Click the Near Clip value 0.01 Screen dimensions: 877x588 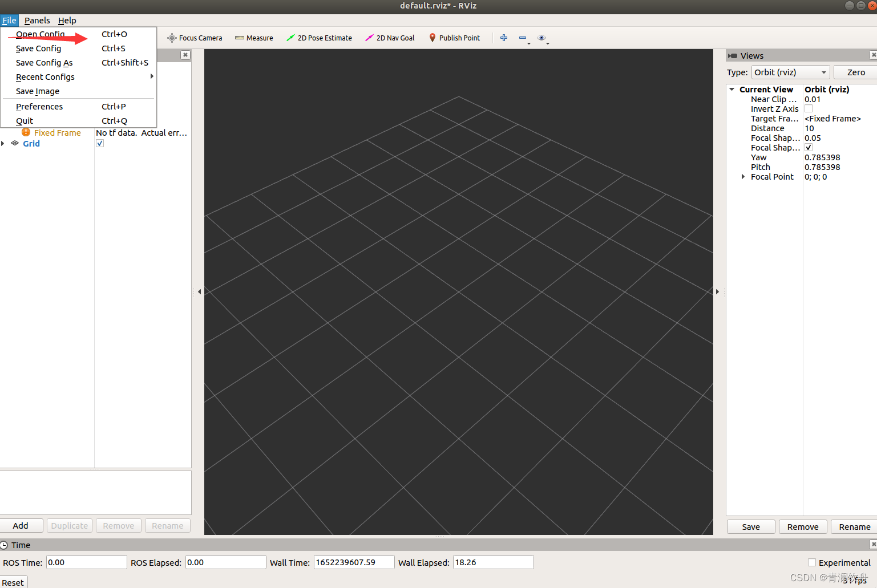[x=813, y=99]
